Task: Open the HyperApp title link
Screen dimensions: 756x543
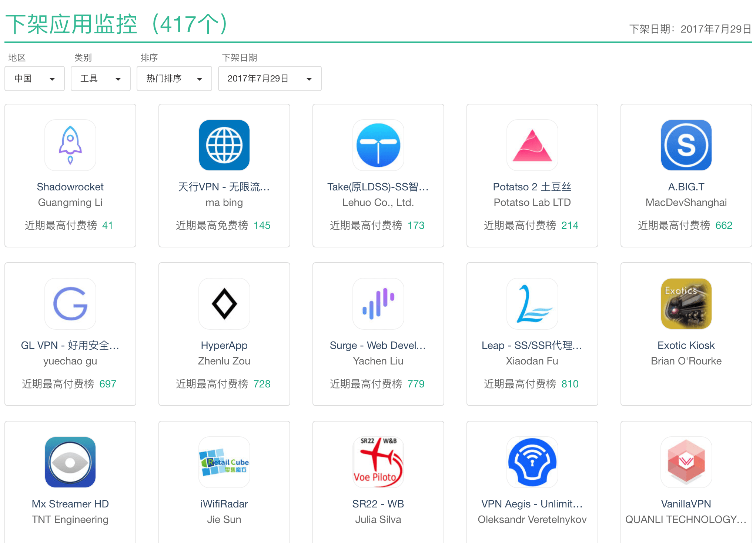Action: point(224,345)
